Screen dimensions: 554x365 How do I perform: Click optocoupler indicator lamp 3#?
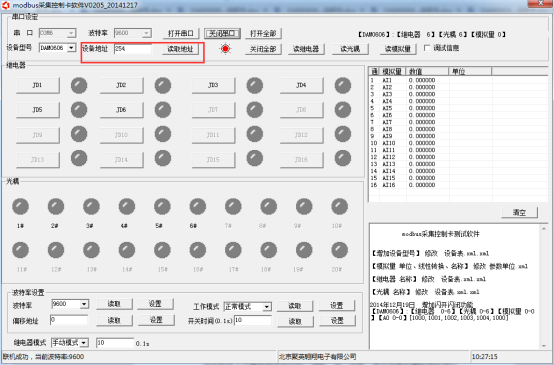91,207
